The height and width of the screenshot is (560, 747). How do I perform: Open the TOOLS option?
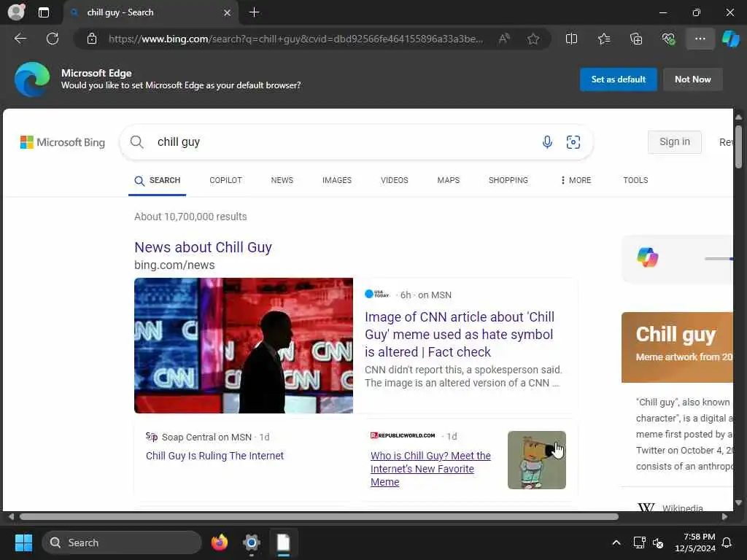pyautogui.click(x=635, y=181)
